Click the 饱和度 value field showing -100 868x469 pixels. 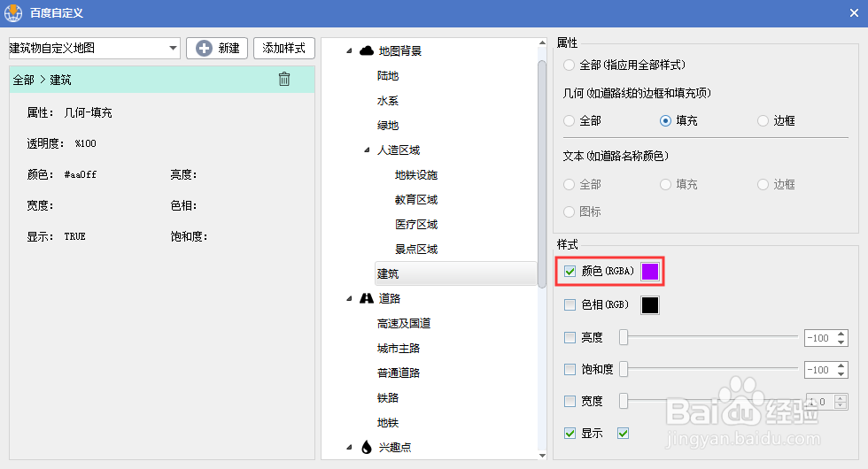(820, 370)
